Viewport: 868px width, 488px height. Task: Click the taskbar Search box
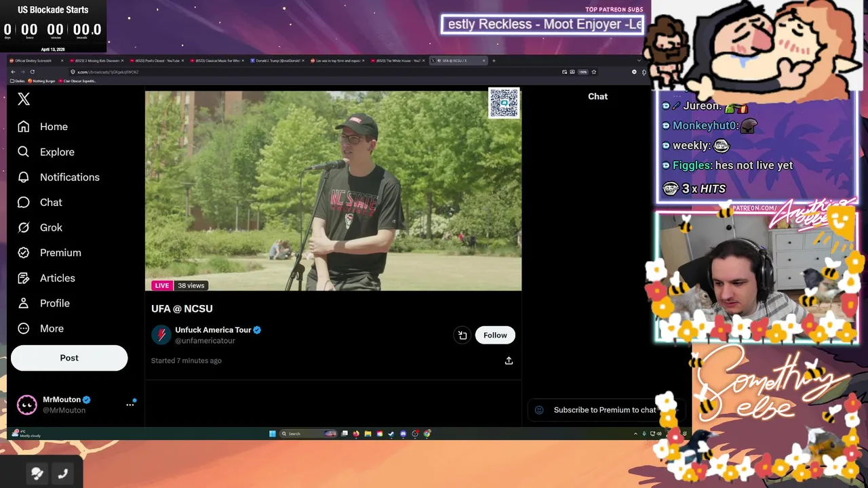tap(309, 434)
